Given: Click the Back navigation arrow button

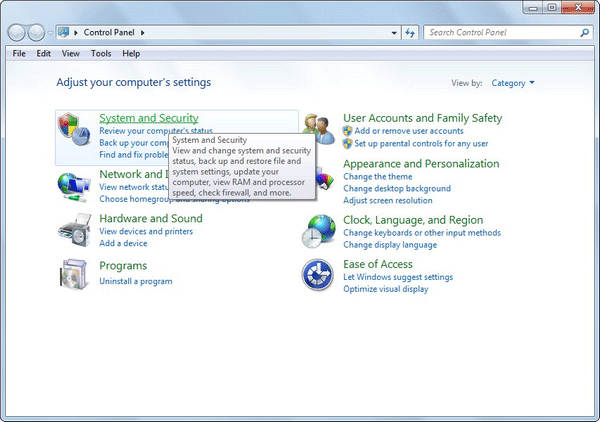Looking at the screenshot, I should click(16, 33).
